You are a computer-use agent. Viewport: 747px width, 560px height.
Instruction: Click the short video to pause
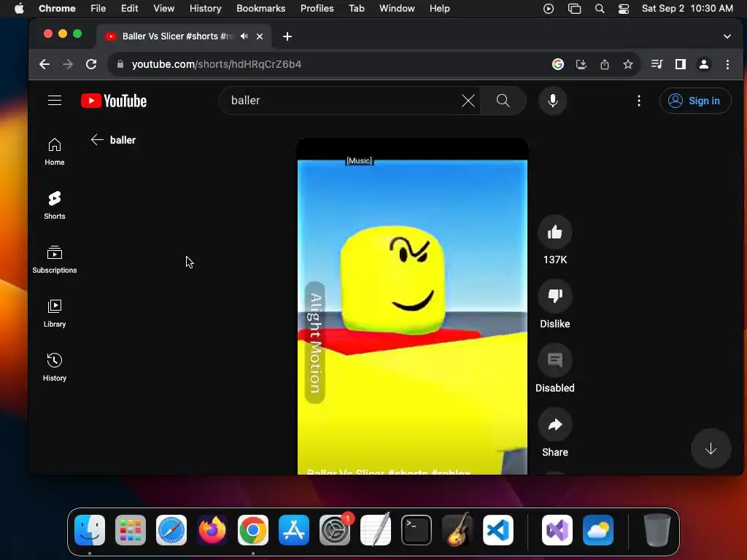412,307
